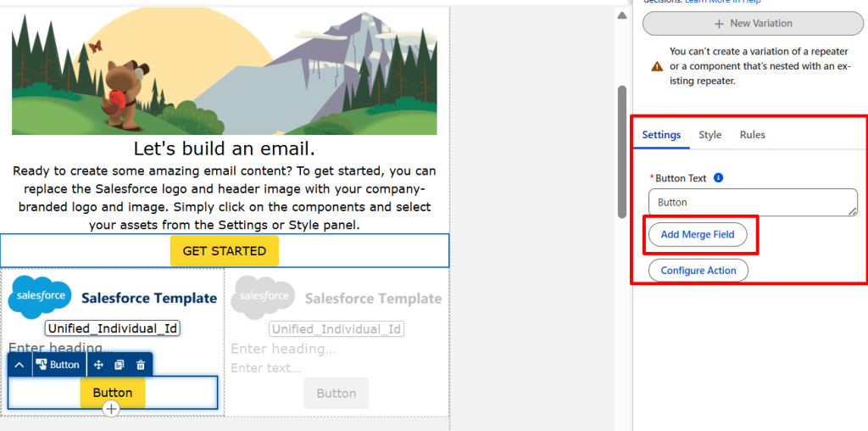This screenshot has height=431, width=868.
Task: Click the first "Enter heading..." placeholder
Action: tap(60, 348)
